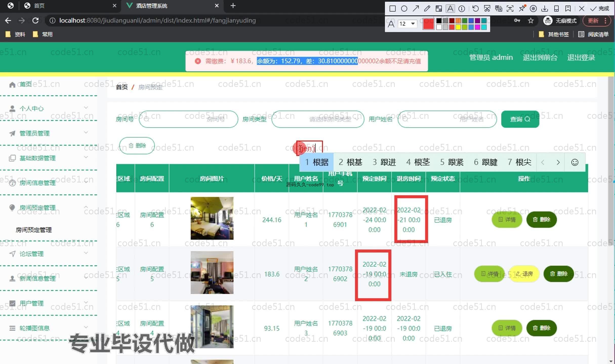
Task: Click the 查询 search button
Action: tap(520, 119)
